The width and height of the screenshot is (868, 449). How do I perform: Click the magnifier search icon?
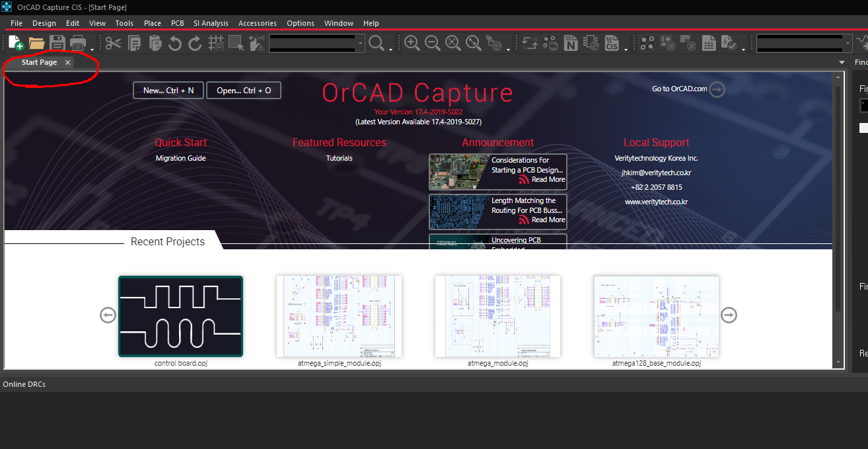point(377,44)
